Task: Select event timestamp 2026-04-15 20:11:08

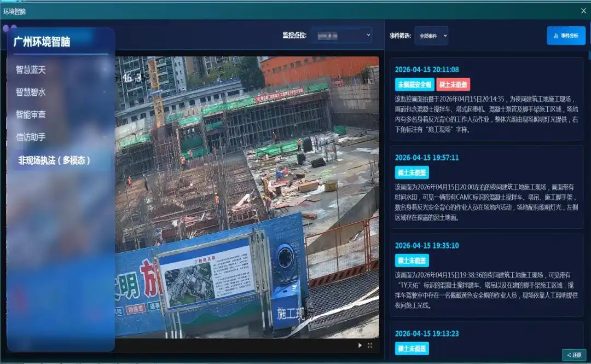Action: 427,70
